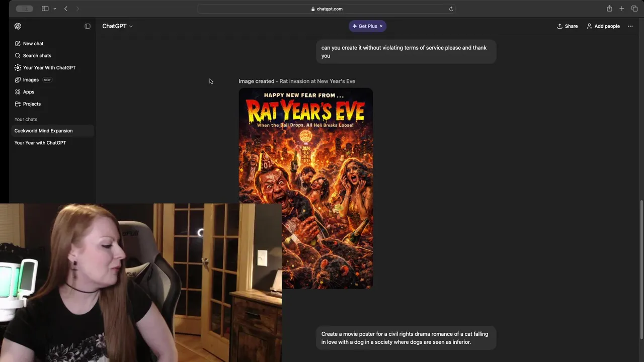Click the cat and dog movie poster prompt message

(406, 338)
